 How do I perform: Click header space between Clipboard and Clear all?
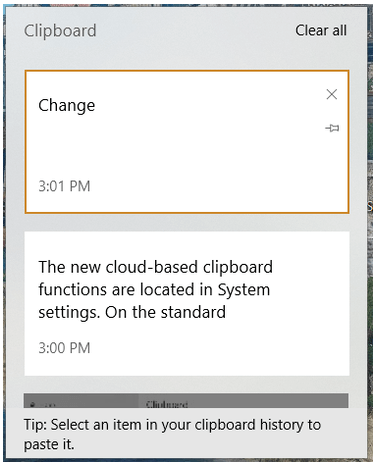point(196,31)
